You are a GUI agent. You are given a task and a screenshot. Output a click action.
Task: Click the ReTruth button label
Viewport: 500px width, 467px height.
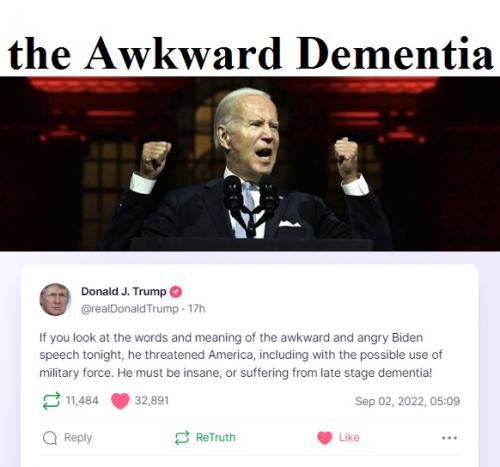coord(216,437)
